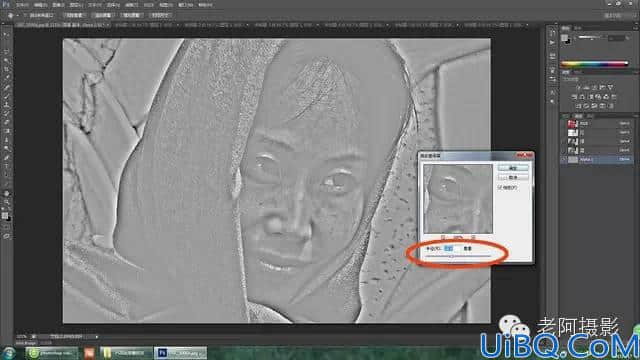Select the Eraser tool
640x360 pixels.
(7, 122)
